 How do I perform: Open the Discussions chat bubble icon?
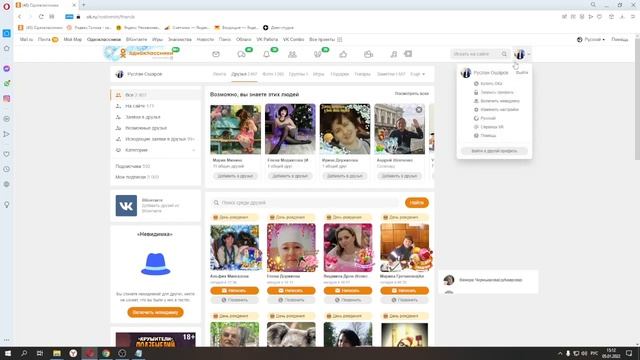[242, 54]
